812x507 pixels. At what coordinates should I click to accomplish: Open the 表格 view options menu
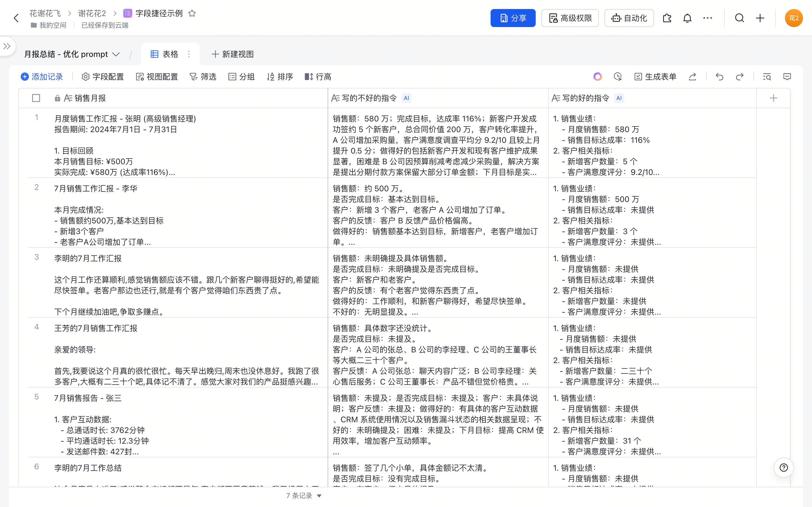coord(189,54)
